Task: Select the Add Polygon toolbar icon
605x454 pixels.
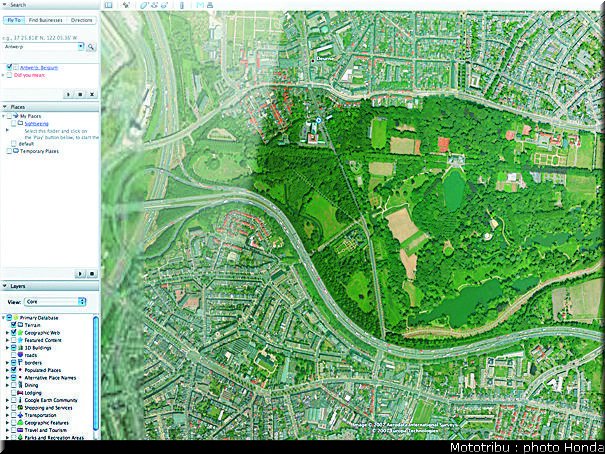Action: click(144, 5)
